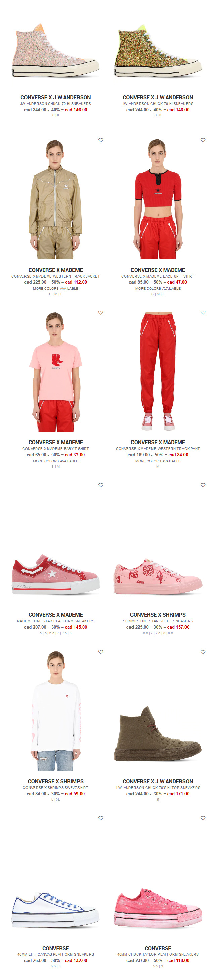This screenshot has height=980, width=212.
Task: Wishlist heart for Shrimps Sweatshirt
Action: (101, 652)
